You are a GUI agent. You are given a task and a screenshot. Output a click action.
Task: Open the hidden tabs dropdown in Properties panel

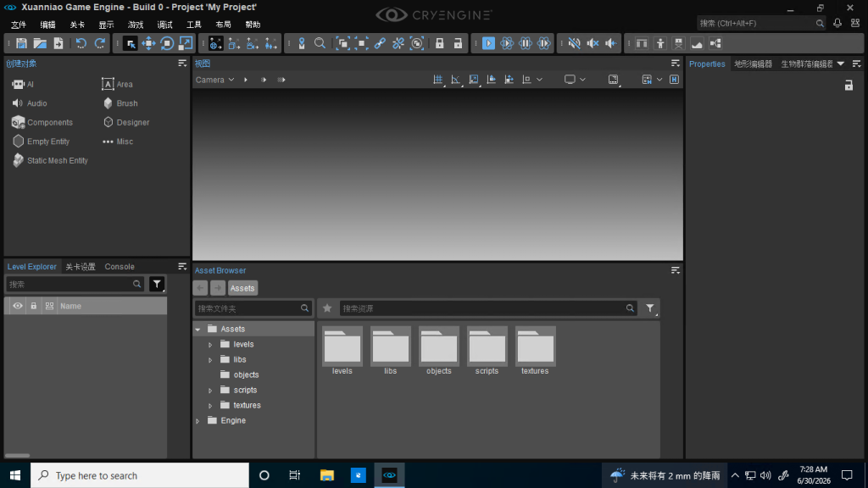pos(841,64)
